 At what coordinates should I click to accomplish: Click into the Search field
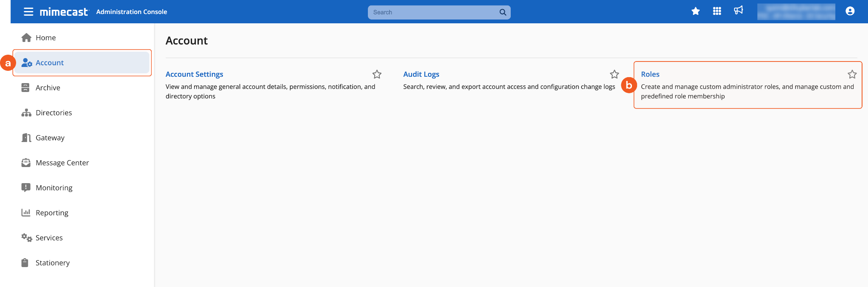click(x=432, y=12)
